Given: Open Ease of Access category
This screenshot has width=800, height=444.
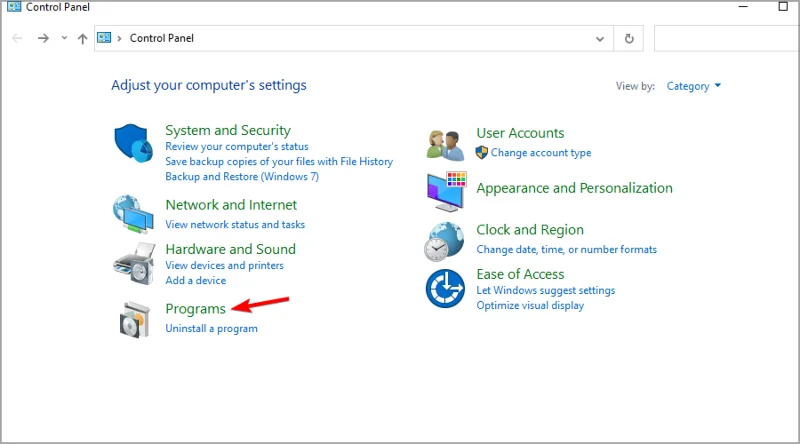Looking at the screenshot, I should pyautogui.click(x=520, y=275).
